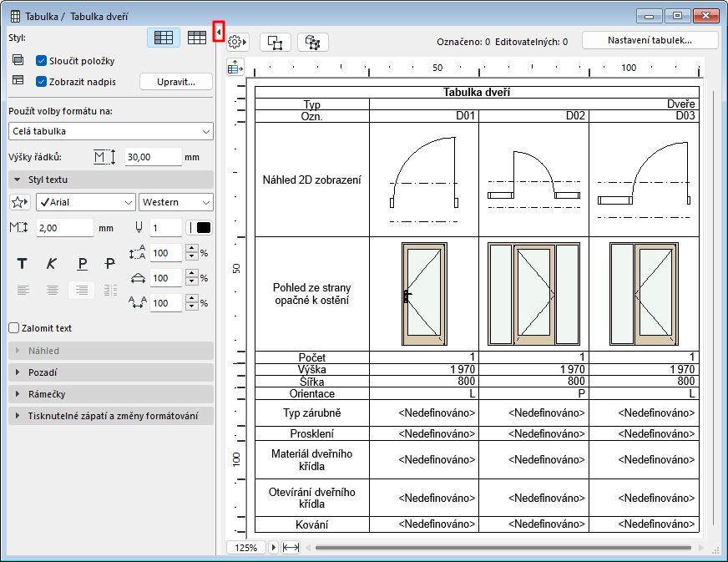The height and width of the screenshot is (562, 728).
Task: Set text alignment to right
Action: 82,290
